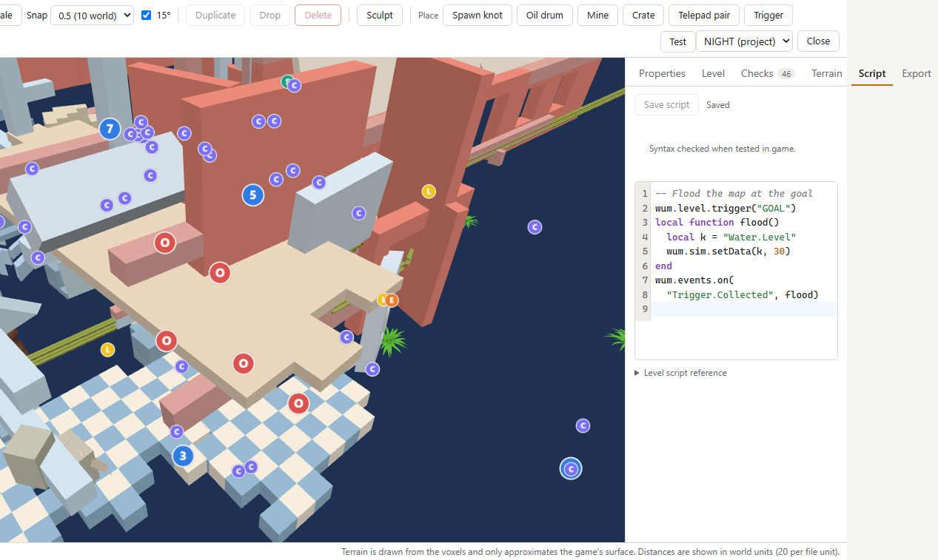Click the wum.sim.setData(k, 30) line

click(728, 252)
